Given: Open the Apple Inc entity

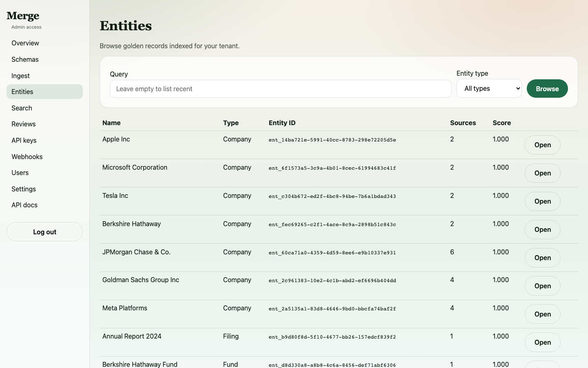Looking at the screenshot, I should pos(542,145).
